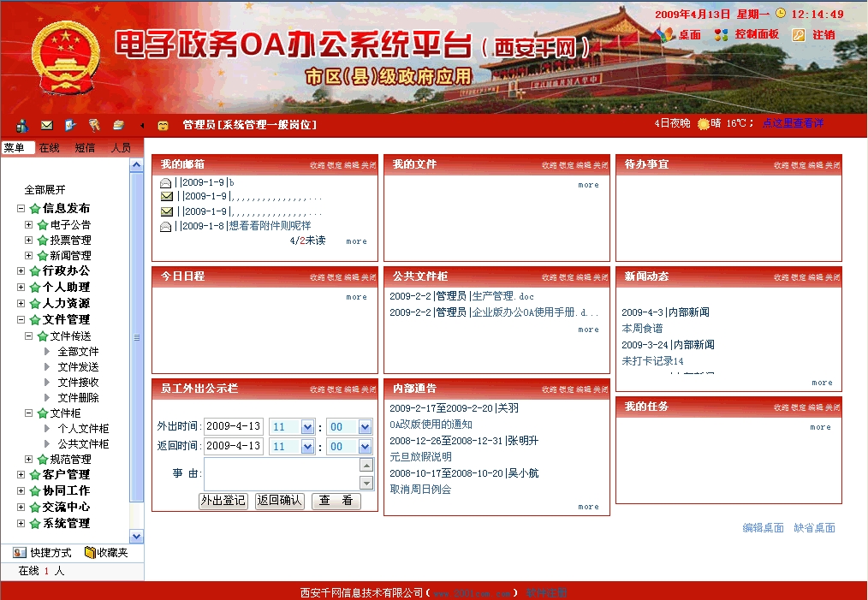Click the 桌面 butterfly icon
The image size is (868, 600).
tap(664, 35)
